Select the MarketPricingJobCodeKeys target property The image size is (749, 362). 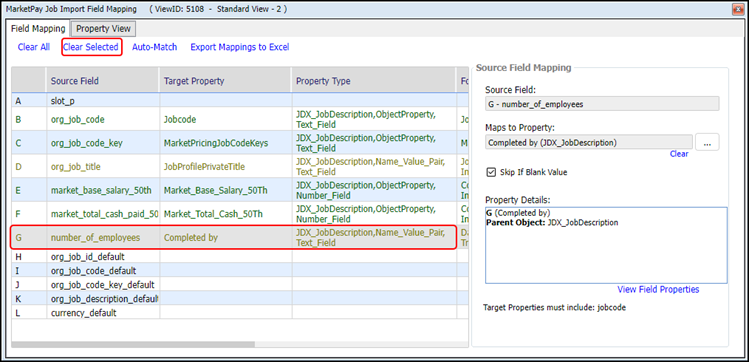point(225,143)
